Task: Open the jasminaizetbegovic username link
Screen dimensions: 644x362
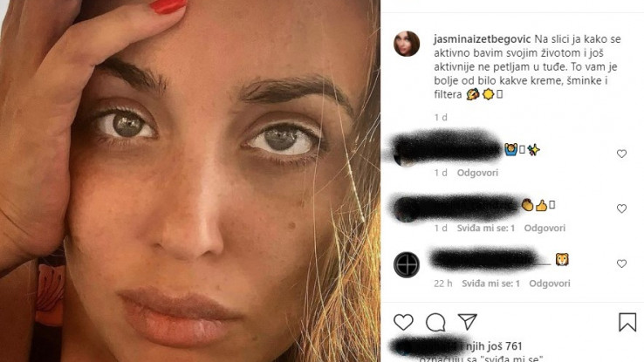Action: coord(483,39)
